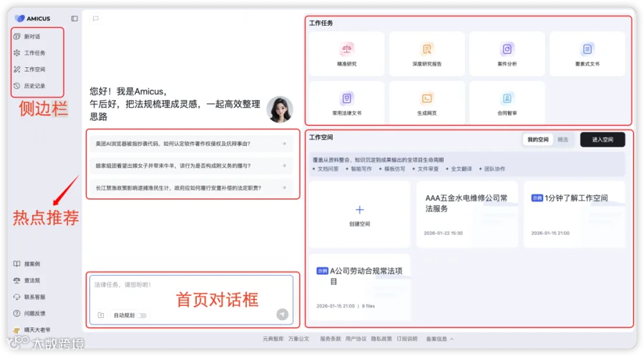Viewport: 644px width, 356px height.
Task: Open the 晴天大老爷 user profile avatar
Action: click(x=17, y=330)
